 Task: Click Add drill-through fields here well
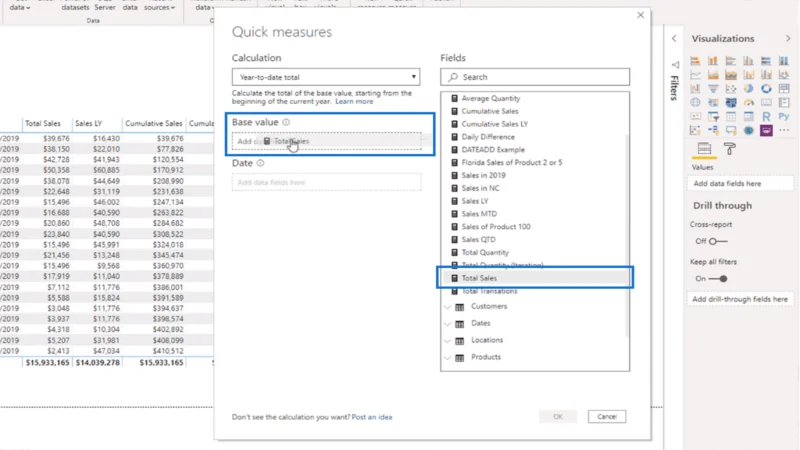point(740,299)
